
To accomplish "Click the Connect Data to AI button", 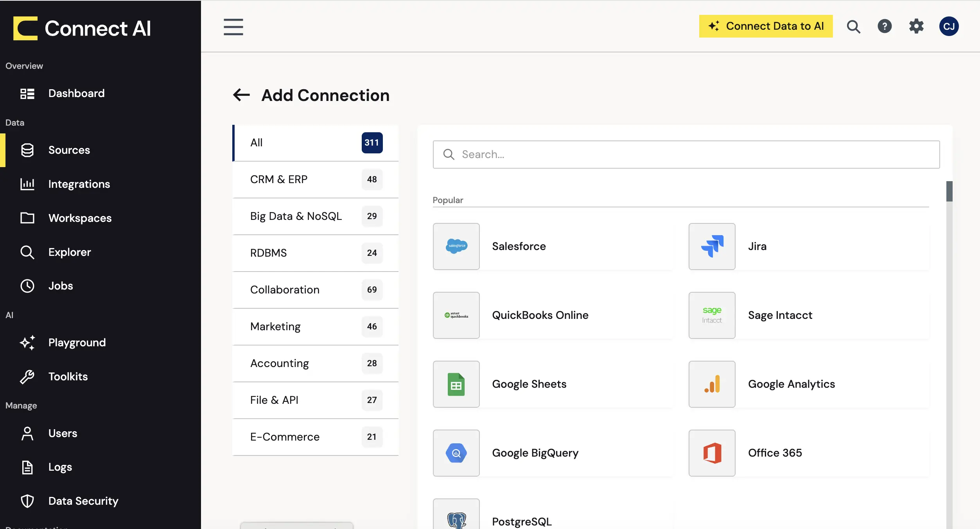I will (x=766, y=26).
